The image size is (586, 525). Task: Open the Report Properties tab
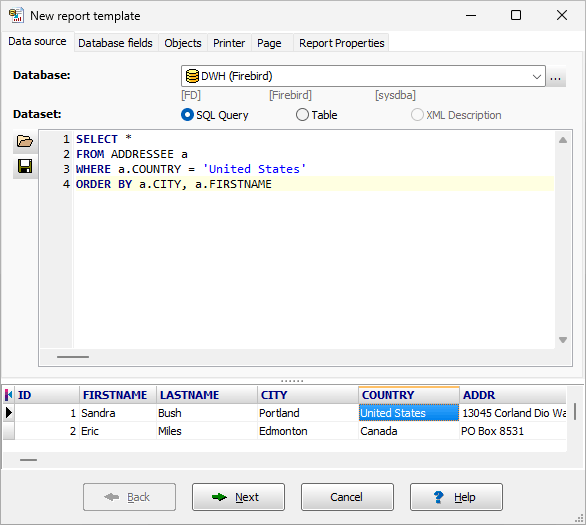point(342,43)
